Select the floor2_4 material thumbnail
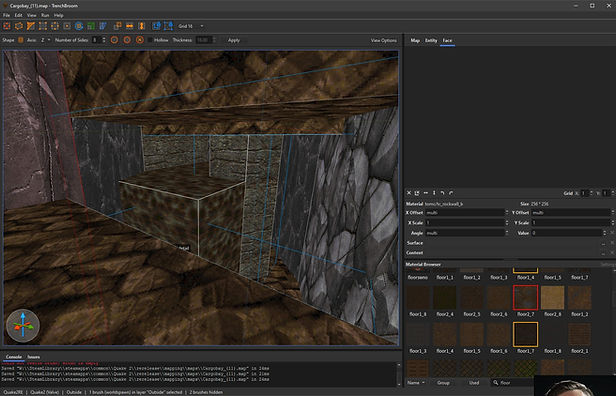Viewport: 616px width, 396px height. (x=444, y=297)
